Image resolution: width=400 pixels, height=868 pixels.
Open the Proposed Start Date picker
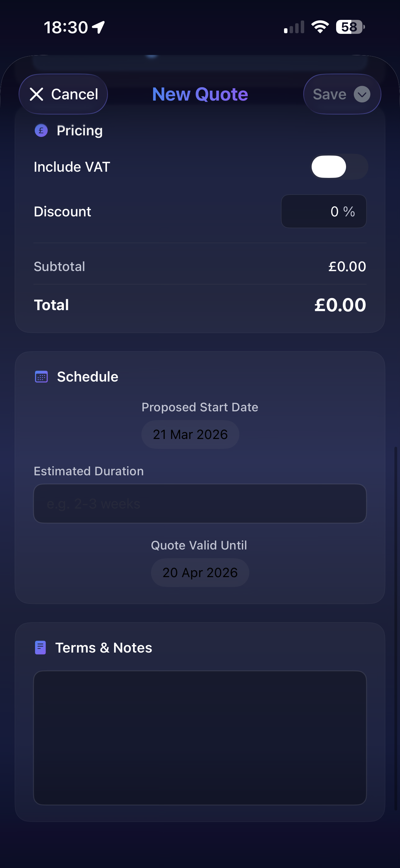click(190, 434)
